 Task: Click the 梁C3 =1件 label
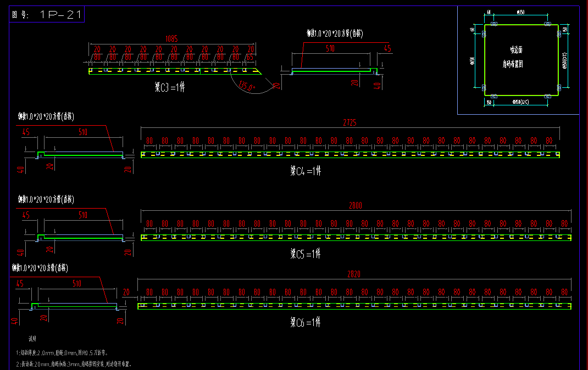pos(170,87)
